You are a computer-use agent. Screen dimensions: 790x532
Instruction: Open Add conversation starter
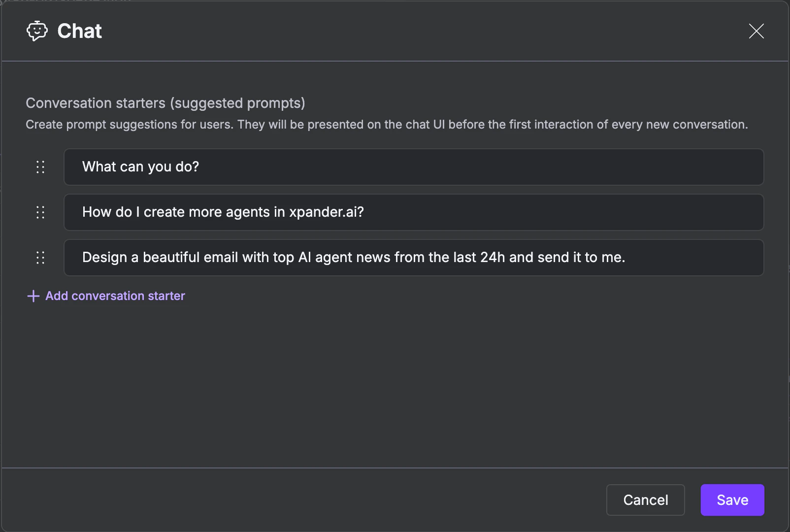(115, 296)
